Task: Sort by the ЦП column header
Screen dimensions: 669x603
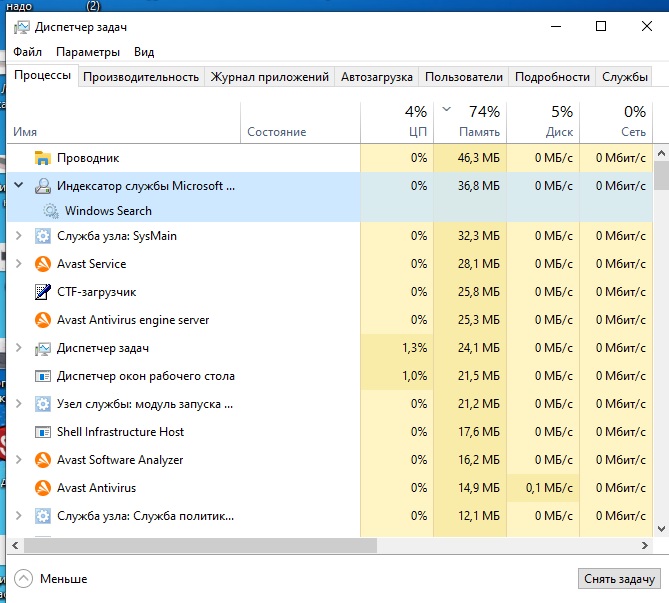Action: coord(397,123)
